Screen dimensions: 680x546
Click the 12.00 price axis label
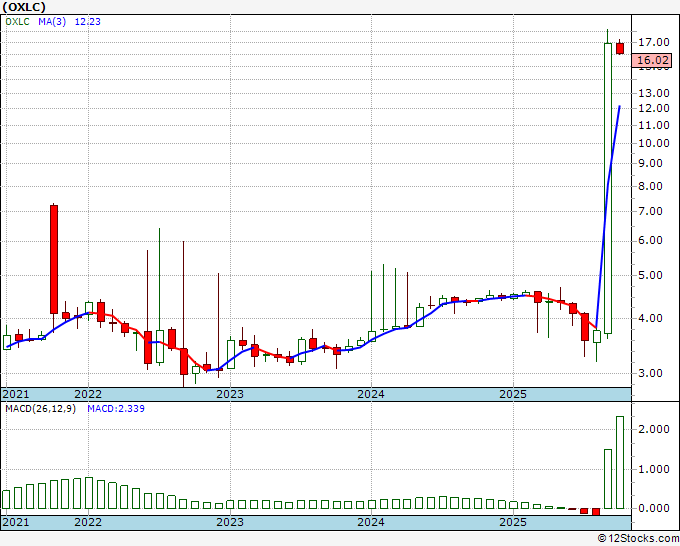click(x=654, y=108)
